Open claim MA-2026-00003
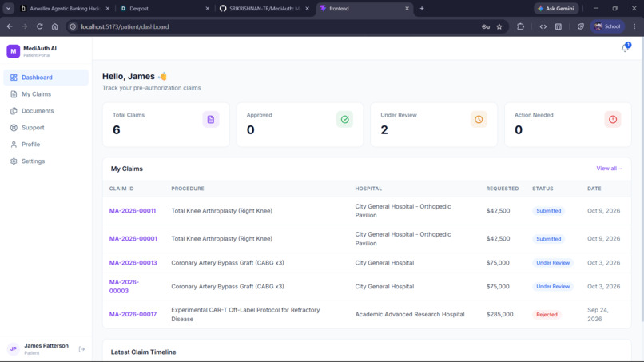Image resolution: width=644 pixels, height=362 pixels. 124,286
